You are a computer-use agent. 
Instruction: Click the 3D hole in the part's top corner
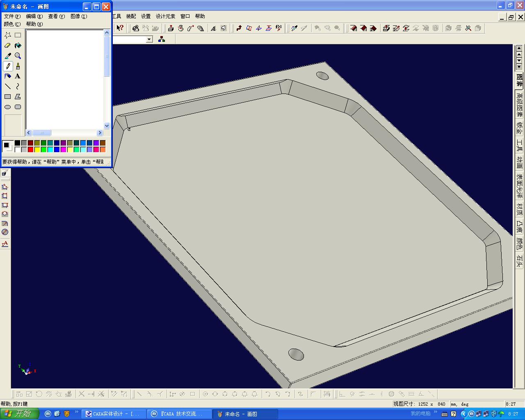click(x=323, y=76)
